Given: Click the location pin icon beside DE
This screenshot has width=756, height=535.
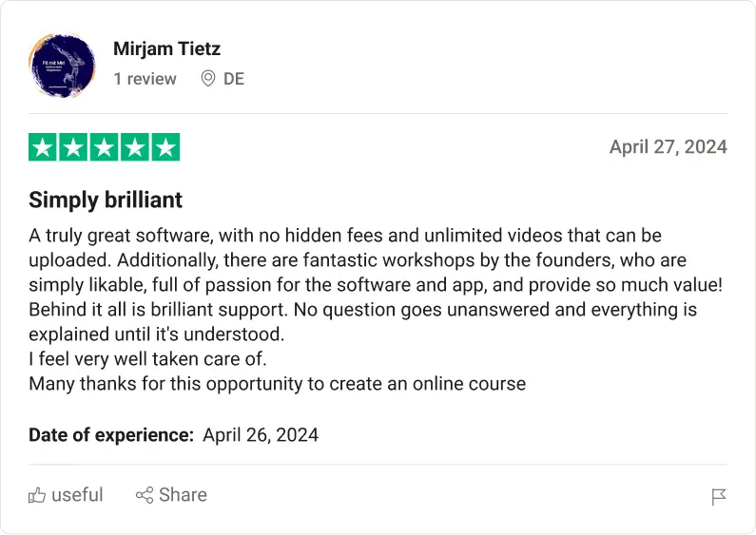Looking at the screenshot, I should pos(208,79).
